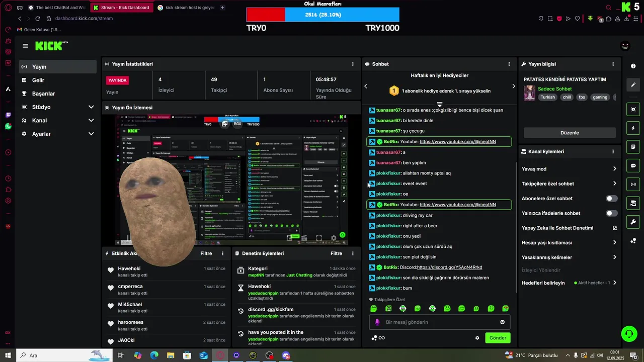The height and width of the screenshot is (362, 644).
Task: Open Takipçilere özel sohbet options arrow
Action: [614, 184]
